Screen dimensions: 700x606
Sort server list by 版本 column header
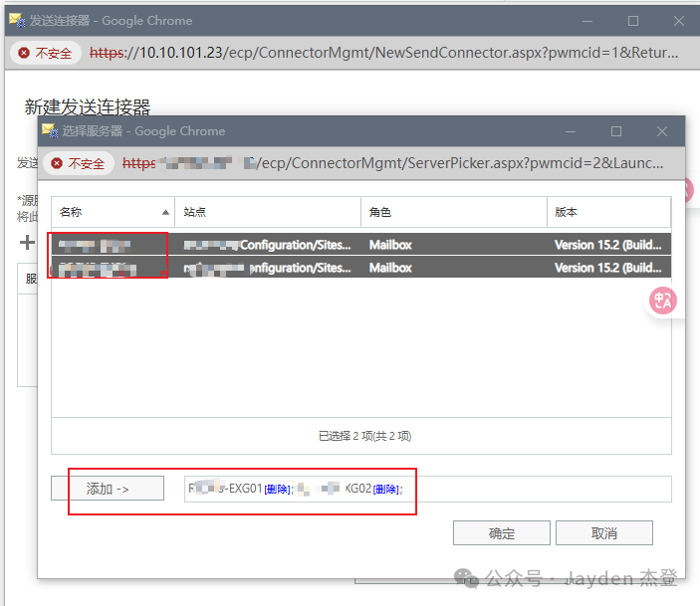607,212
